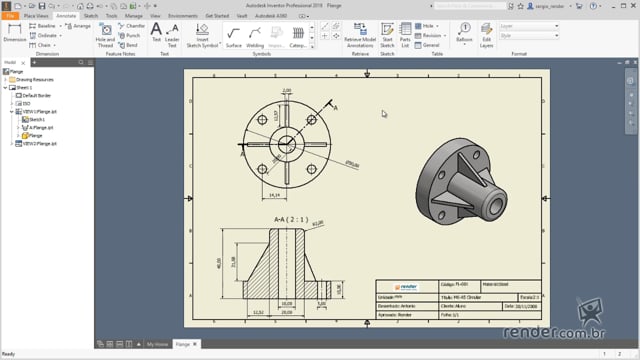This screenshot has height=360, width=640.
Task: Click the A-A ( 2 : 1 ) section label
Action: 291,220
